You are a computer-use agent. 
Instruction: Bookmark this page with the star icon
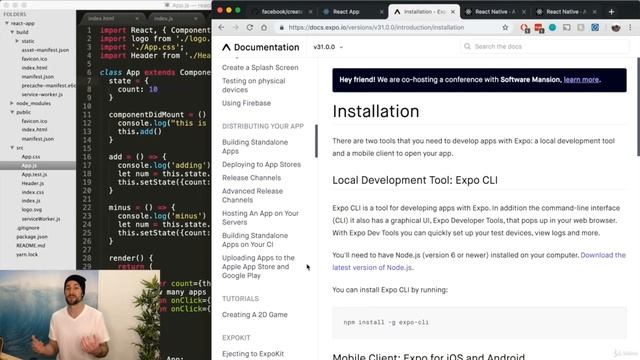(x=505, y=28)
